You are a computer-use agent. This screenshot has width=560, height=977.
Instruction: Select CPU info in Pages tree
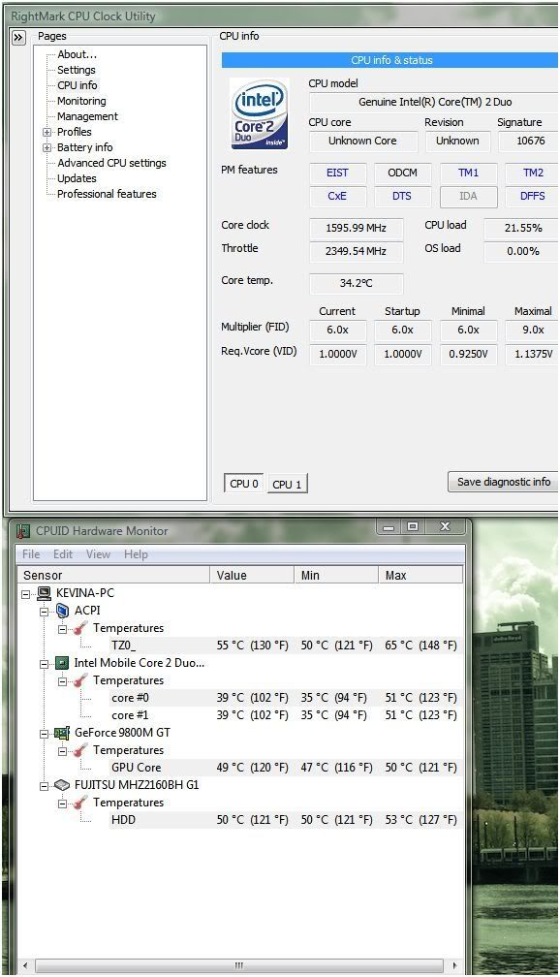[78, 85]
